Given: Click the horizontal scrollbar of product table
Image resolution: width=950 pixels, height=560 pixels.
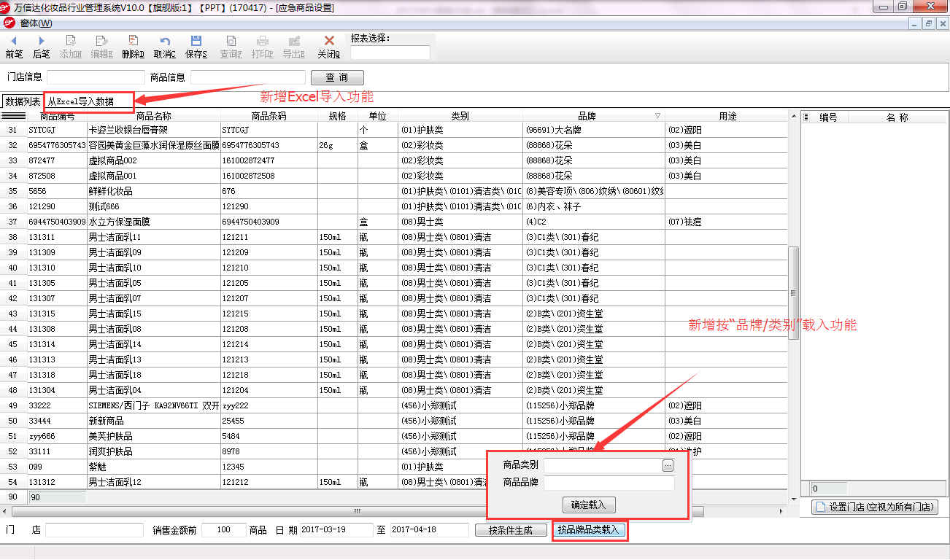Looking at the screenshot, I should pyautogui.click(x=358, y=510).
